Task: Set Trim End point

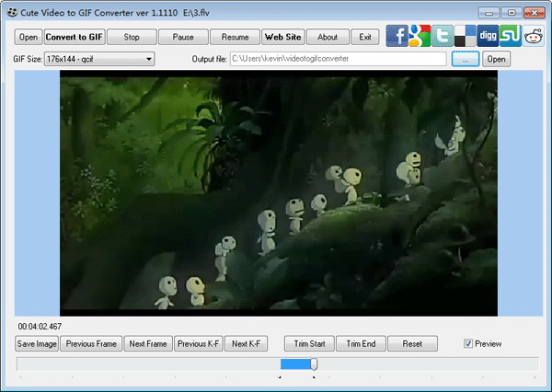Action: tap(362, 344)
